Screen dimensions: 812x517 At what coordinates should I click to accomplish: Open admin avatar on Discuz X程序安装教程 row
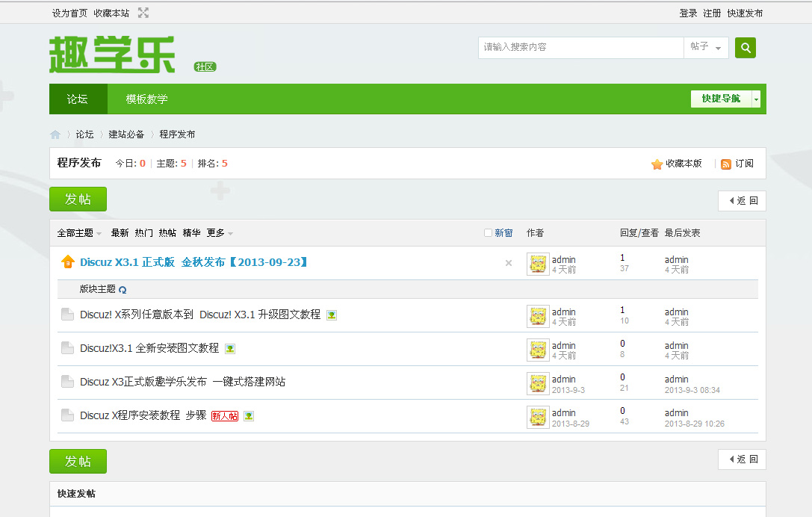pos(538,418)
